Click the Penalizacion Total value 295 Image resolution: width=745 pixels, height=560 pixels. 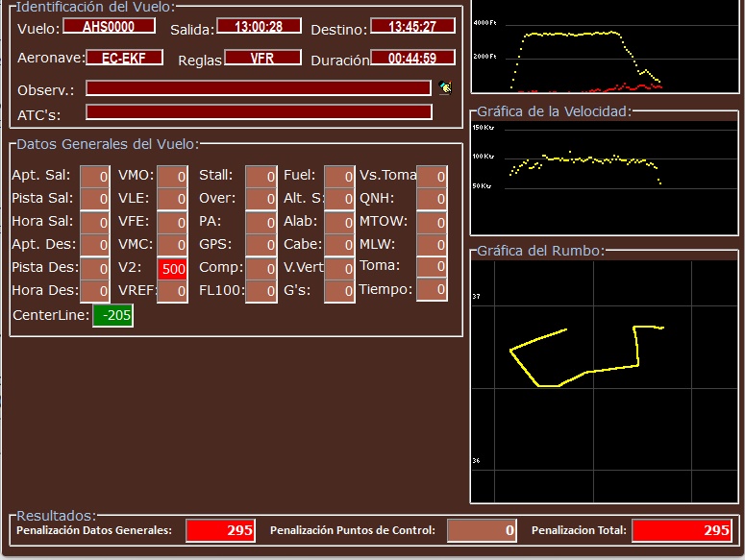click(683, 530)
